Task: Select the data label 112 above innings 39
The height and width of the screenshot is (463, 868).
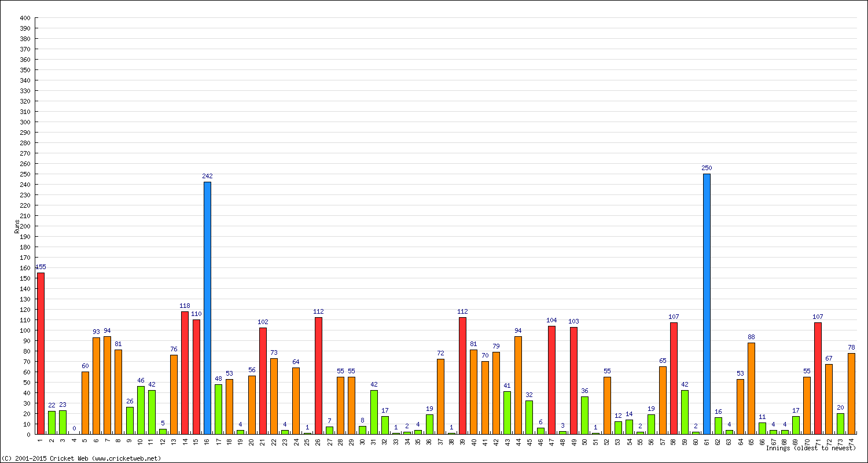Action: (x=462, y=311)
